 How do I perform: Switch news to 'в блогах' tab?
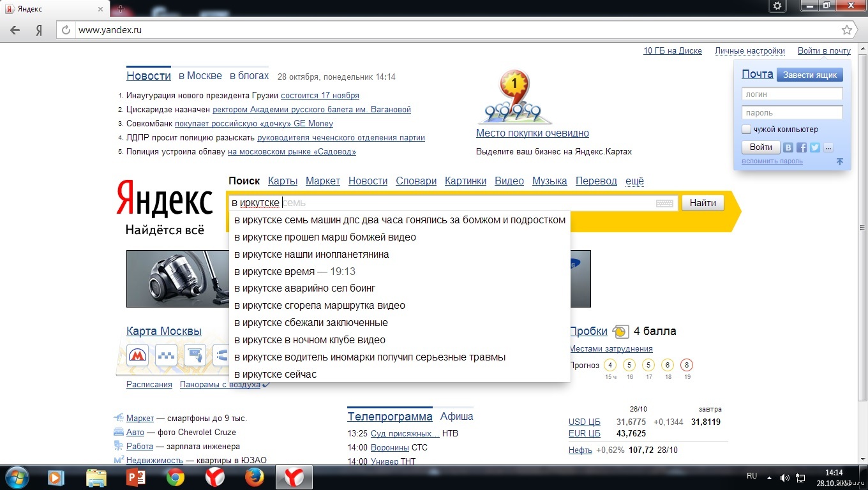click(x=249, y=76)
